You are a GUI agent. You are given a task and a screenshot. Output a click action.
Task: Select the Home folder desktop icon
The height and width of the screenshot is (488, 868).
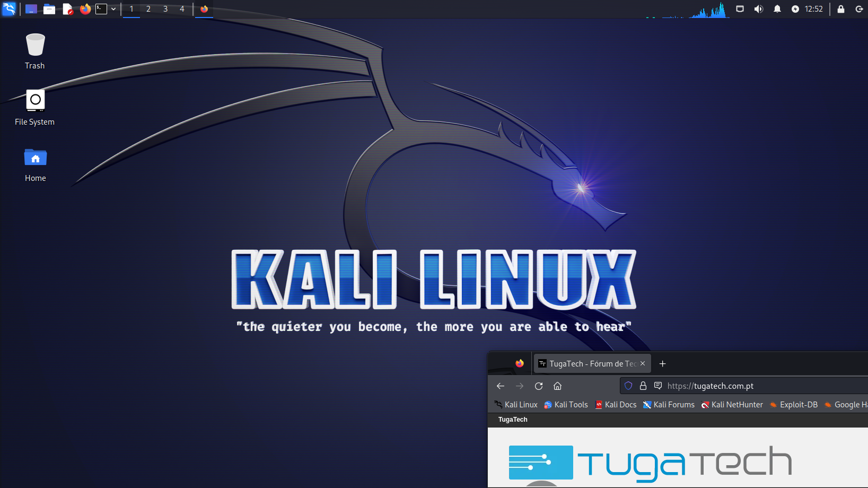36,165
